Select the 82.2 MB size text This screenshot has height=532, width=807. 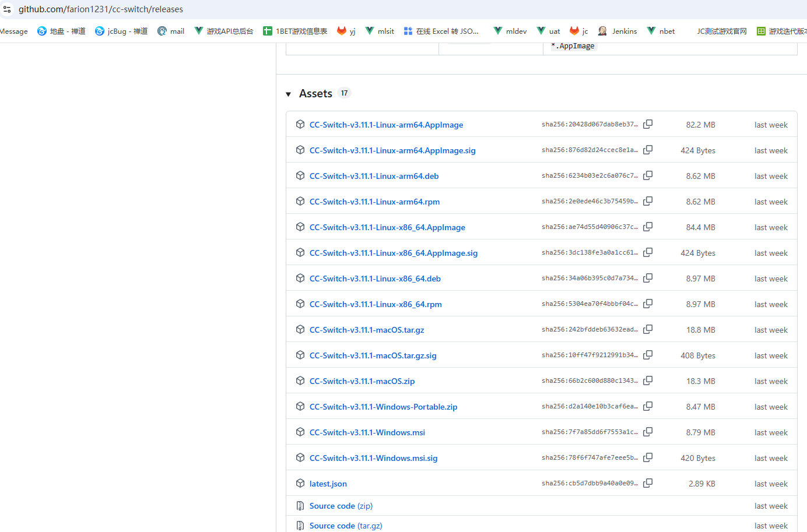pyautogui.click(x=700, y=125)
